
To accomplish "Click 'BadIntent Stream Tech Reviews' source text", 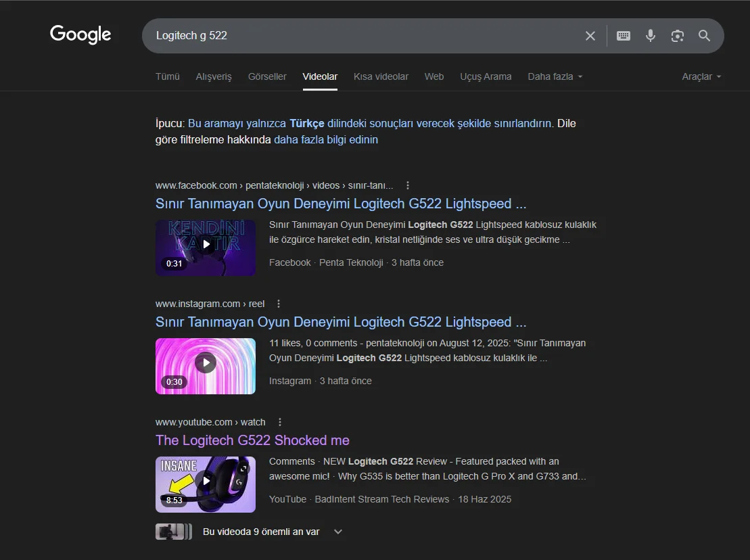I will [381, 499].
